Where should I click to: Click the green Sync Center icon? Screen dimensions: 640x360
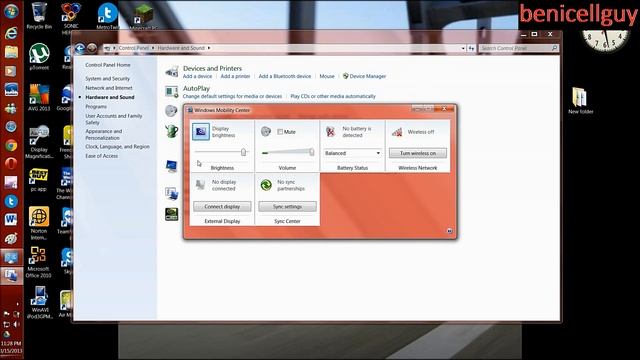[266, 185]
